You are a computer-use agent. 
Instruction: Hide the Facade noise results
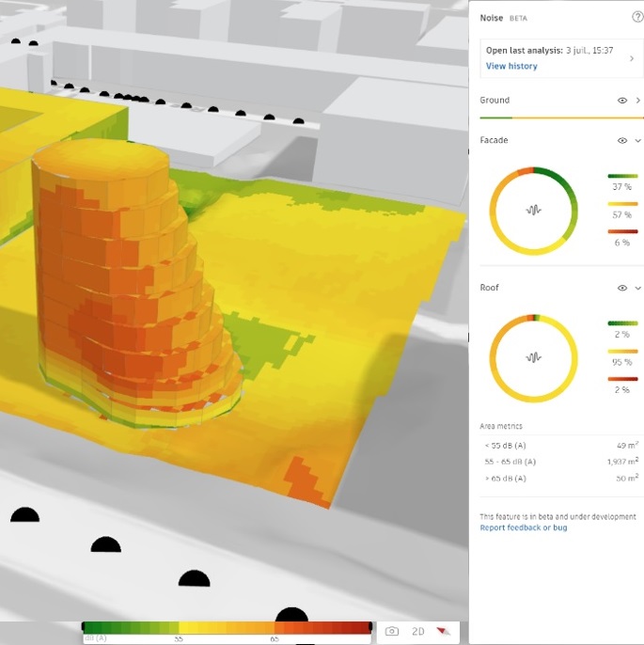click(x=622, y=140)
